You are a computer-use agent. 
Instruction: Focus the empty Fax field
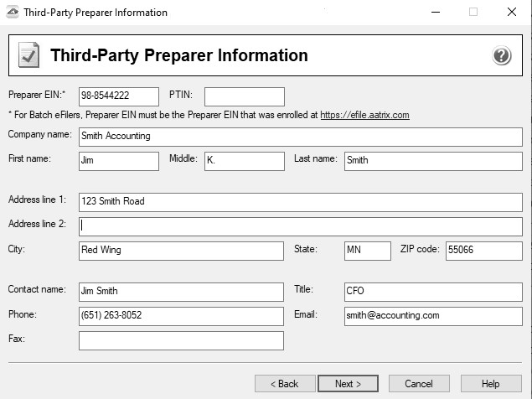click(181, 340)
